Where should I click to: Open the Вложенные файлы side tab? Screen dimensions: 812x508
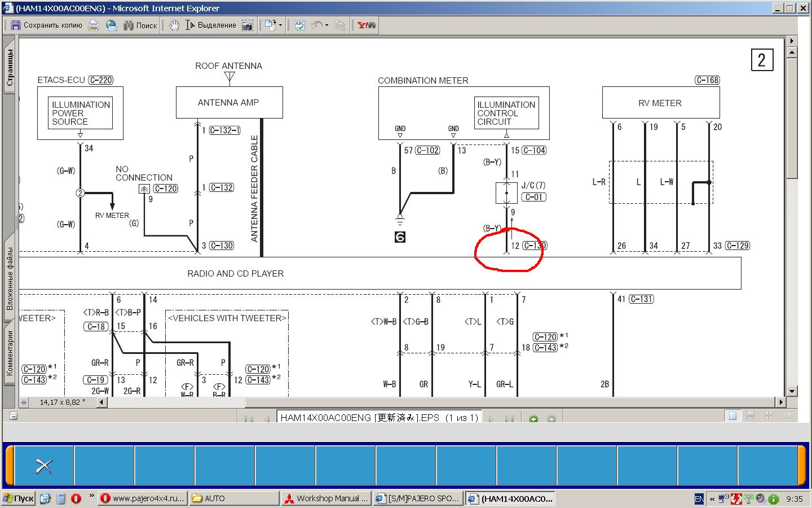9,279
